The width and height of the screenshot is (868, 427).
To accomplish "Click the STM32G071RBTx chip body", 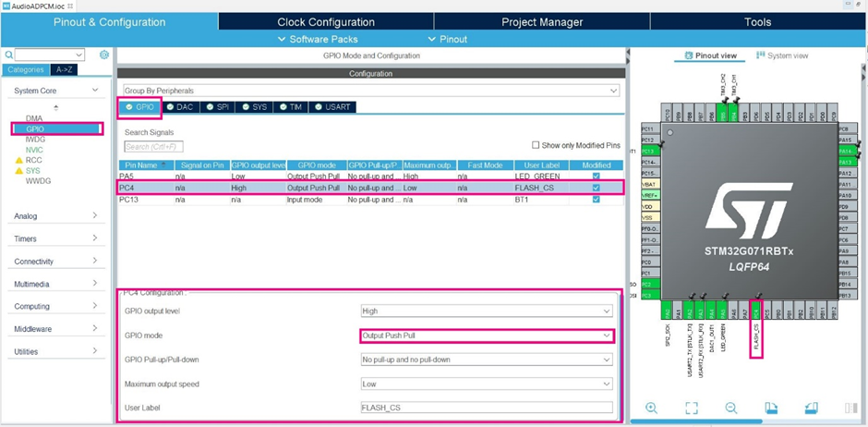I will [x=749, y=212].
